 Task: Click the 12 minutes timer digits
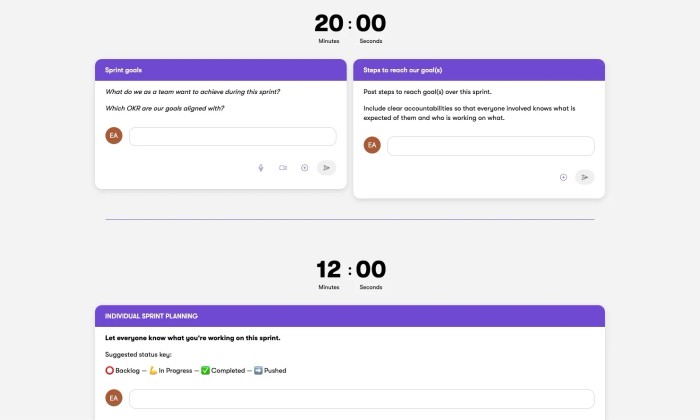click(x=329, y=270)
